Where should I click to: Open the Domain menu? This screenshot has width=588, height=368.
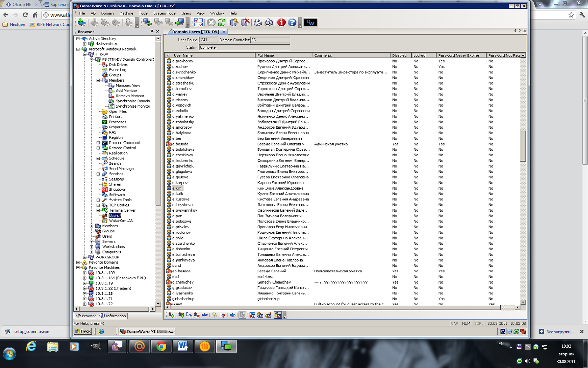pos(107,13)
